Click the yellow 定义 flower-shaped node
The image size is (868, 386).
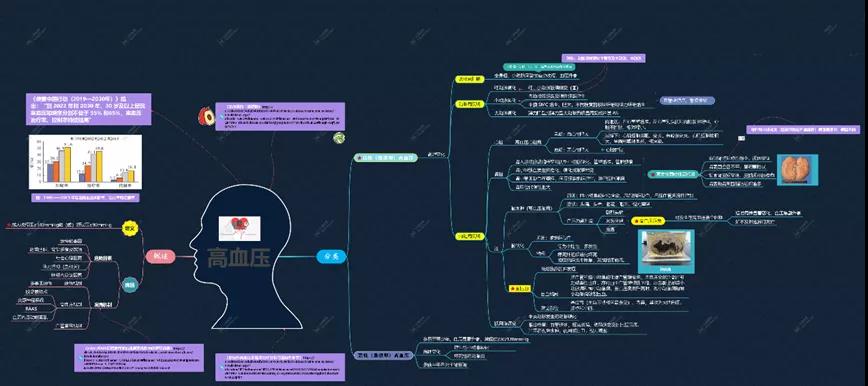(x=130, y=228)
